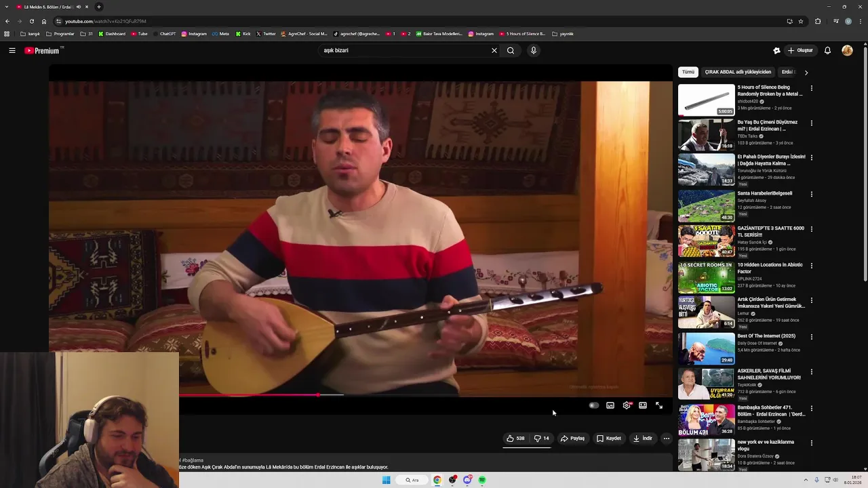Open options for Et Pahalı Diyenler video

[x=811, y=158]
